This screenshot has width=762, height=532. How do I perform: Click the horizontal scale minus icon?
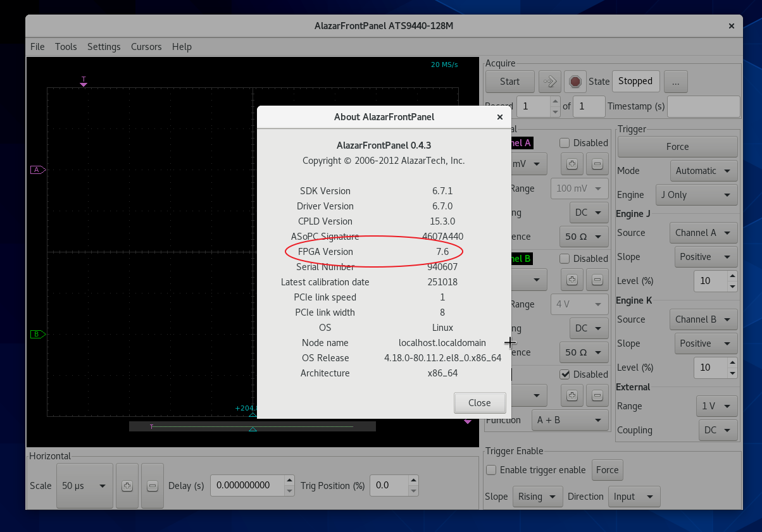click(x=152, y=486)
